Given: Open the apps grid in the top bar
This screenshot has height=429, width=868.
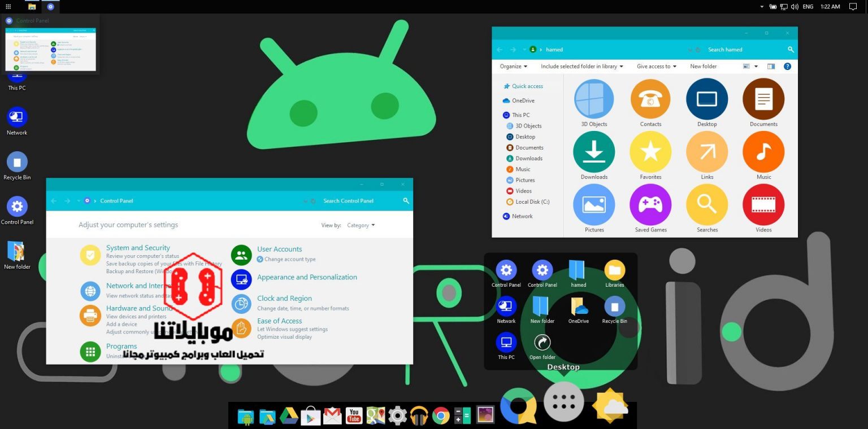Looking at the screenshot, I should tap(8, 7).
